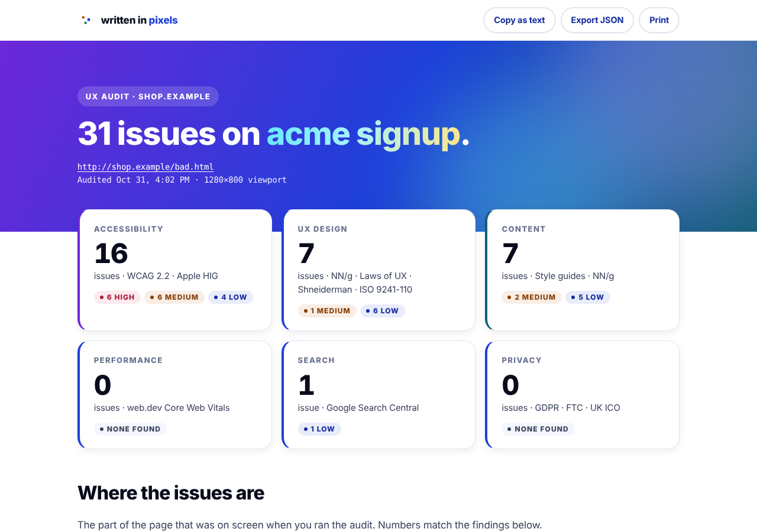The image size is (757, 532).
Task: Open the Accessibility card with 16 issues
Action: [x=175, y=270]
